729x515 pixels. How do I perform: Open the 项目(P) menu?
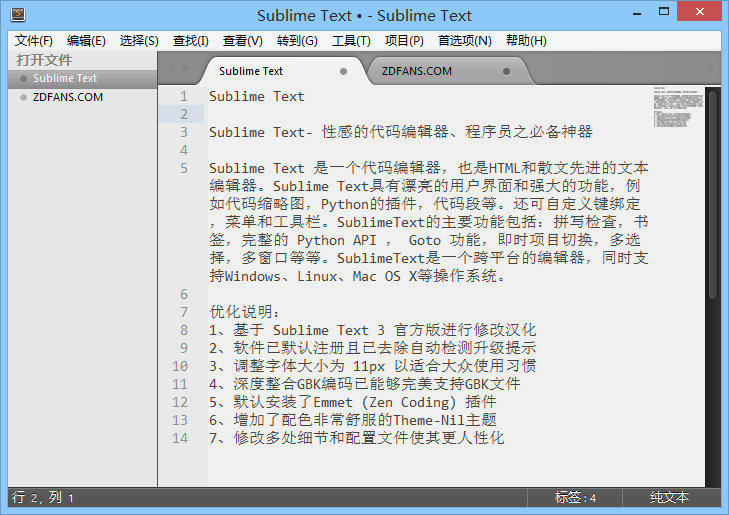tap(404, 41)
